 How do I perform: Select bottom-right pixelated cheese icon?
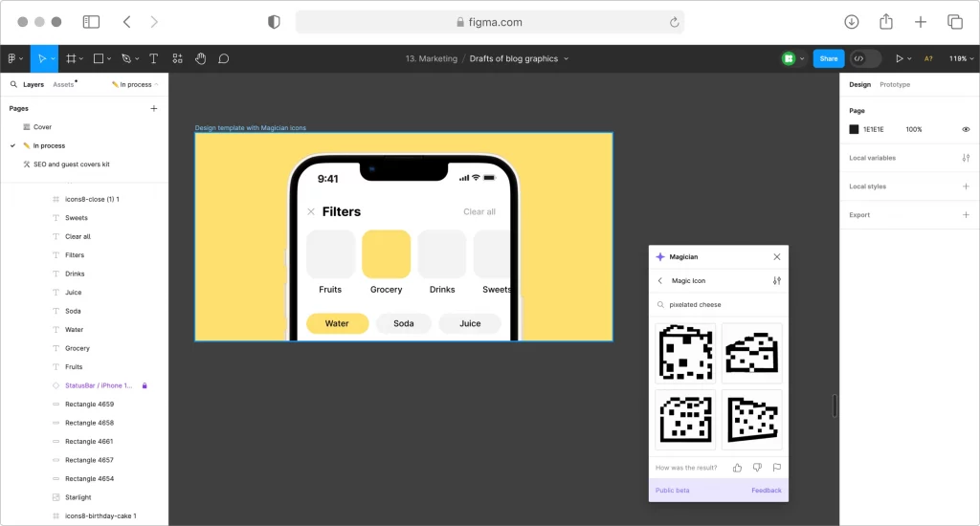point(752,420)
